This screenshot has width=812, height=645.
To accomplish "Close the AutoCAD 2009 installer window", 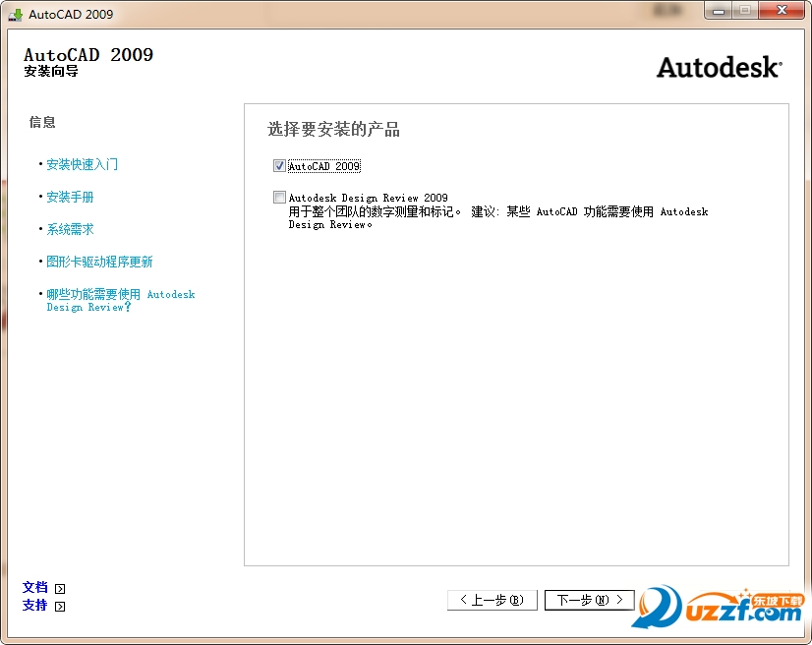I will [782, 11].
